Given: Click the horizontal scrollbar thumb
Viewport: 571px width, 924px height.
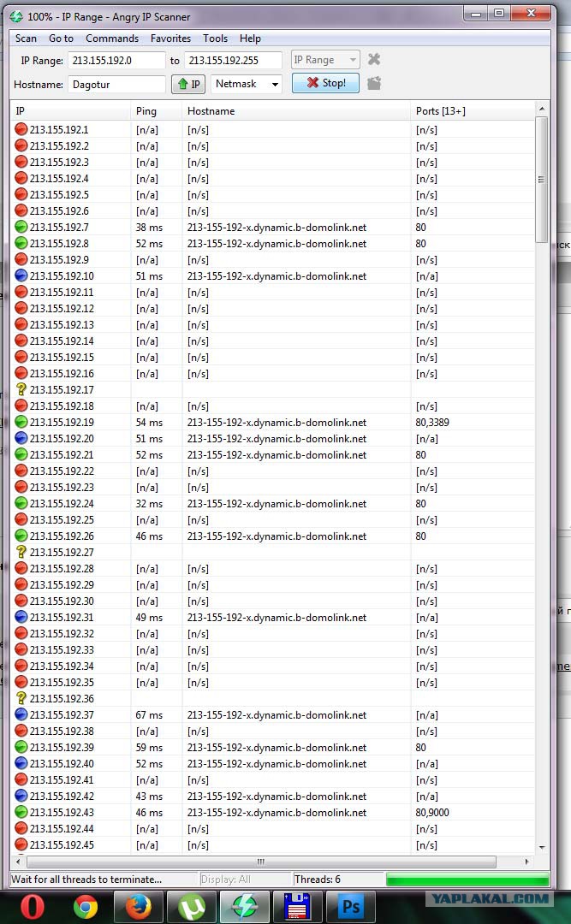Looking at the screenshot, I should [x=260, y=862].
